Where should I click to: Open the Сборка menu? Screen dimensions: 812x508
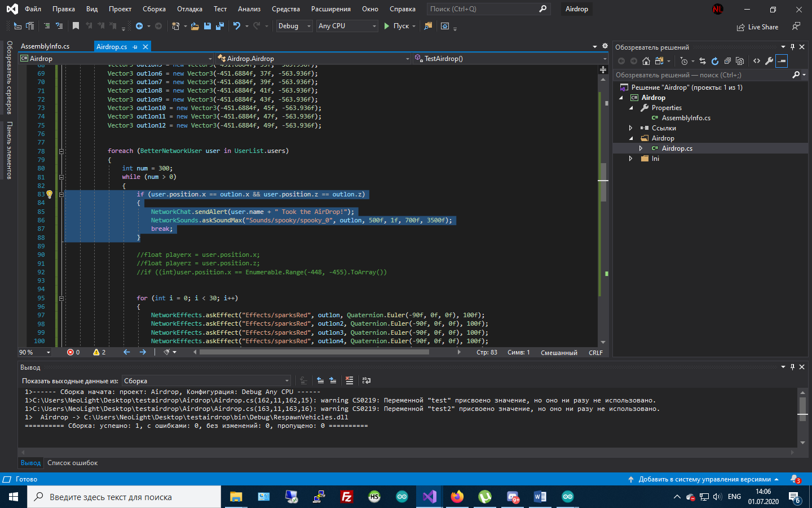pos(154,9)
